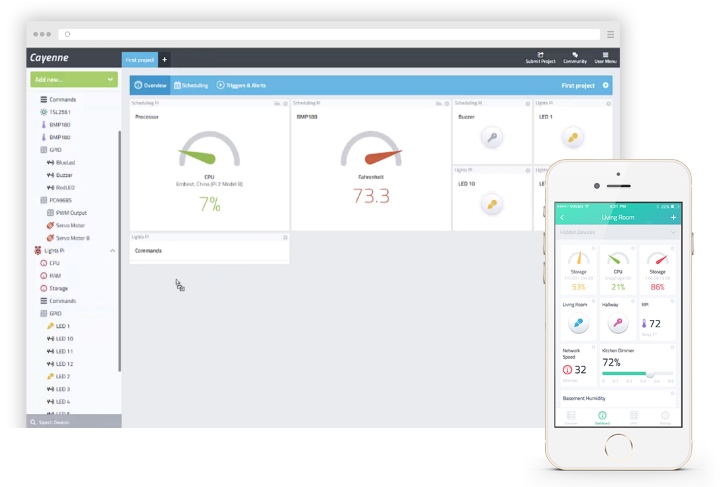The image size is (720, 487).
Task: Adjust Kitchen Dimmer slider on phone
Action: point(650,374)
